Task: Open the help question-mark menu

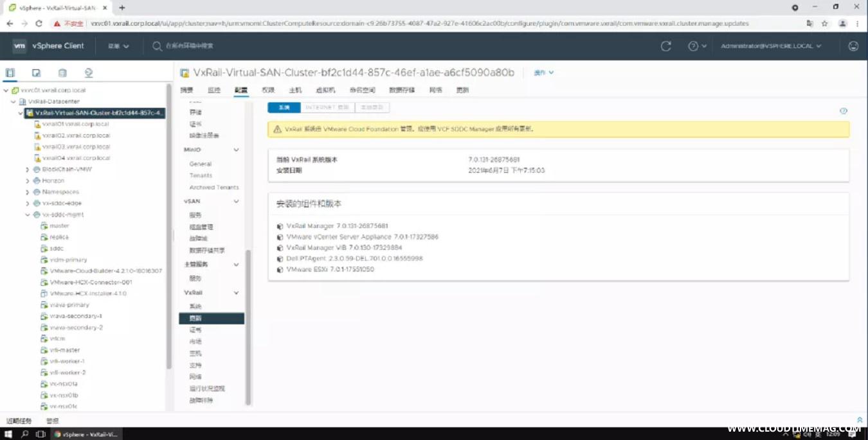Action: [x=697, y=46]
